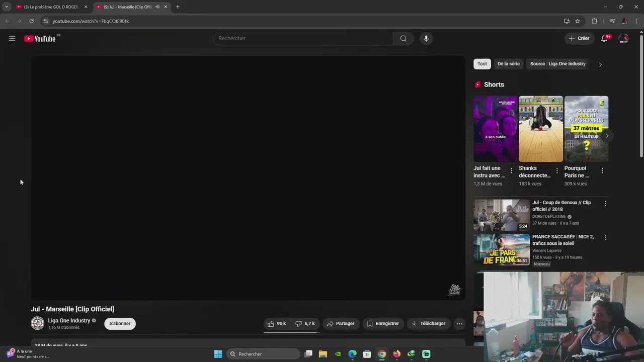Open the Chrome extensions puzzle icon

[595, 21]
